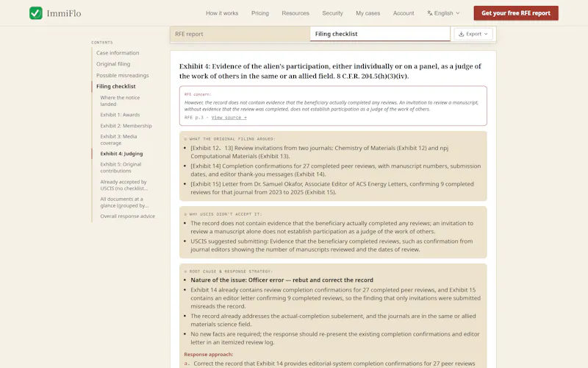Select the Filing checklist tab
The width and height of the screenshot is (588, 368).
point(380,34)
